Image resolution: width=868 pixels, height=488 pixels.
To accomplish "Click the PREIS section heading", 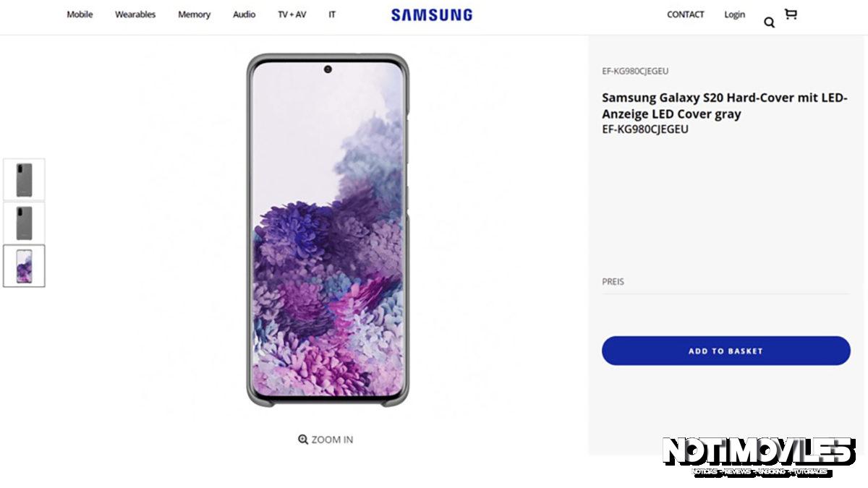I will click(613, 281).
